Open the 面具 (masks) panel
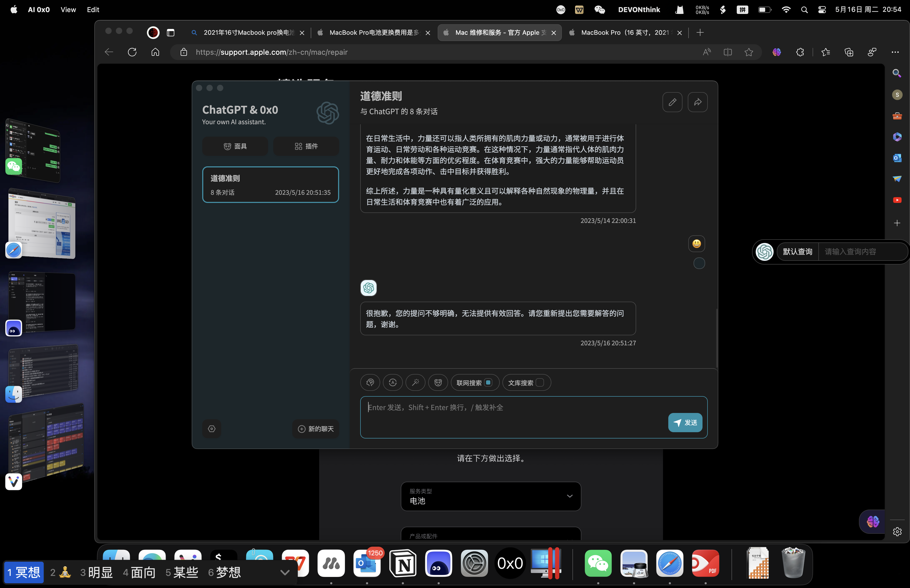910x588 pixels. point(235,146)
